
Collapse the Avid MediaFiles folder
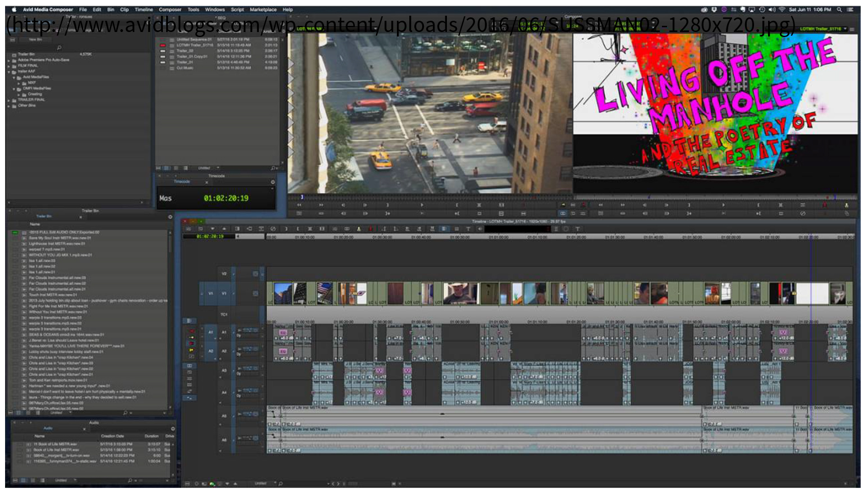pos(14,77)
